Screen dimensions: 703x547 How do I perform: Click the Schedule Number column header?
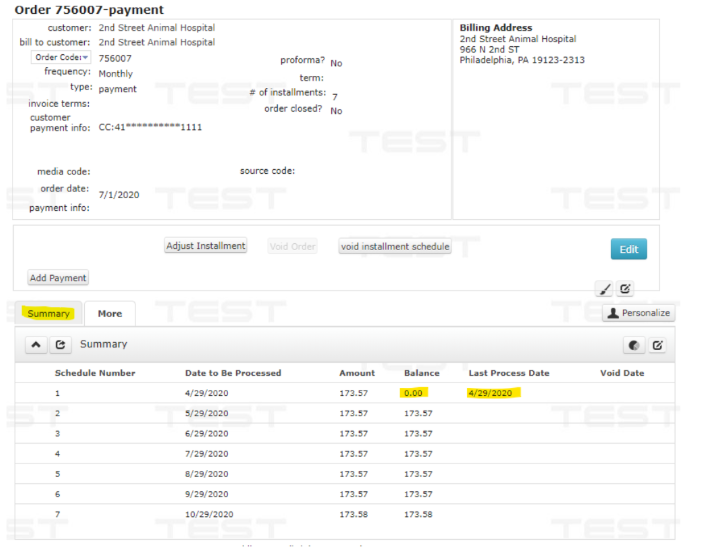94,373
